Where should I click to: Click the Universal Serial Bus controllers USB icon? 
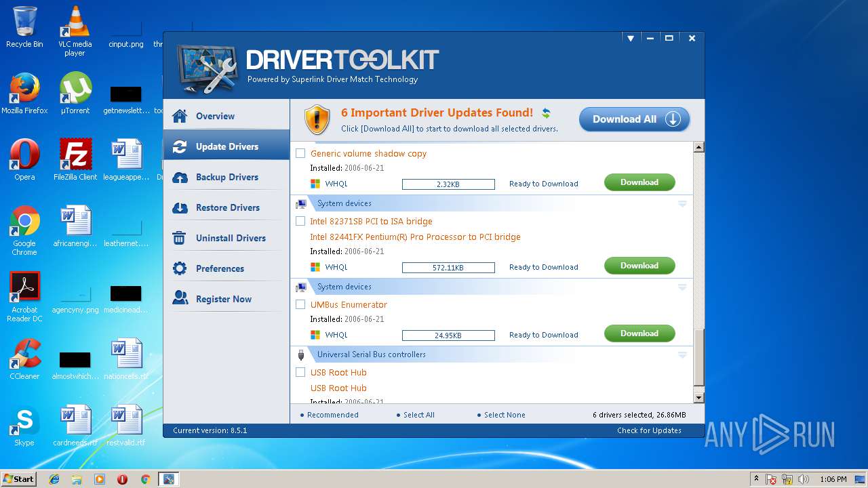click(301, 354)
